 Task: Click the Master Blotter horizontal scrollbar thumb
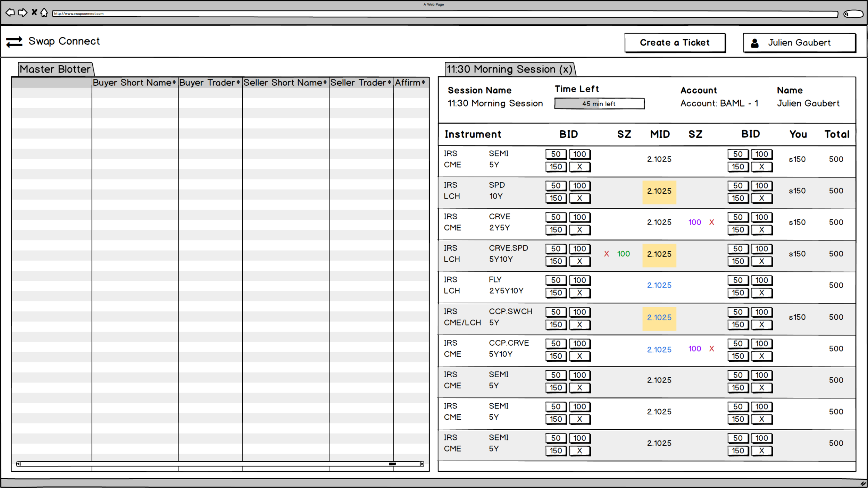click(392, 464)
